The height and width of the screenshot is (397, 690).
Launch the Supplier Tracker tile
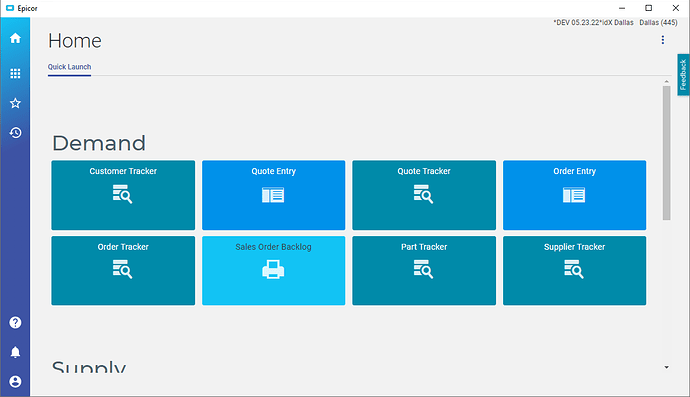[575, 271]
